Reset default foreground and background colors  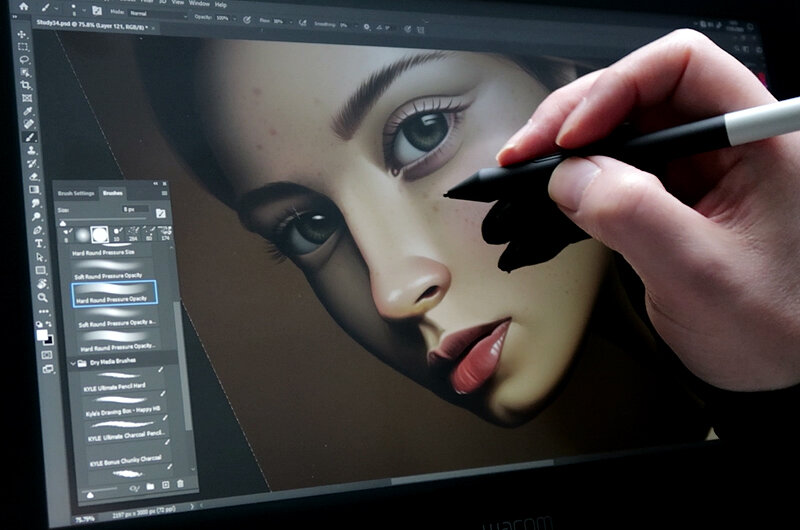(x=39, y=324)
